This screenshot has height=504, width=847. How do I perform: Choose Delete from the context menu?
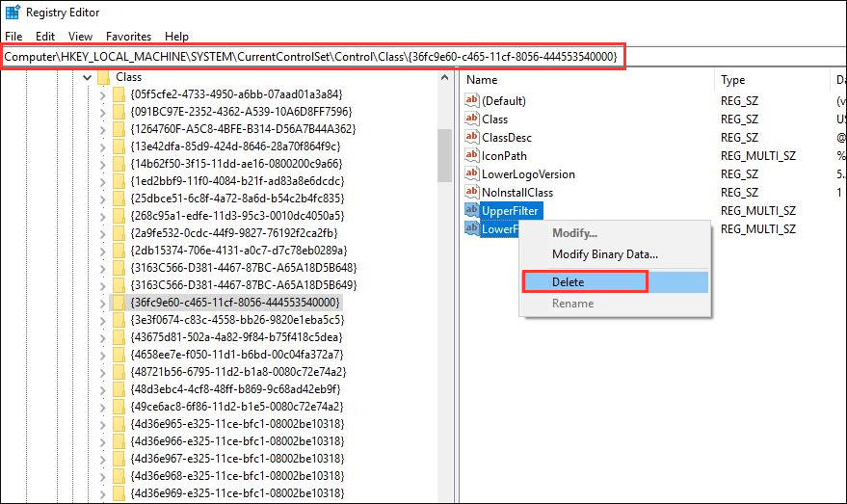coord(615,282)
